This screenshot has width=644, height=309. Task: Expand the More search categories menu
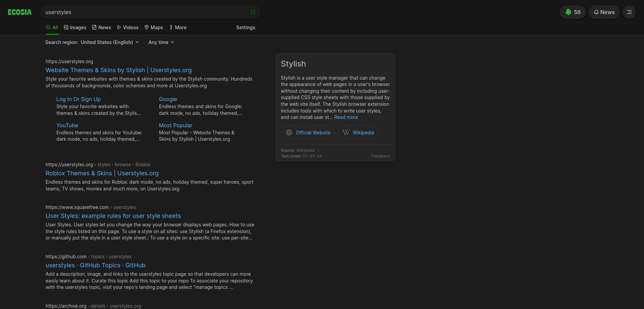pyautogui.click(x=178, y=28)
